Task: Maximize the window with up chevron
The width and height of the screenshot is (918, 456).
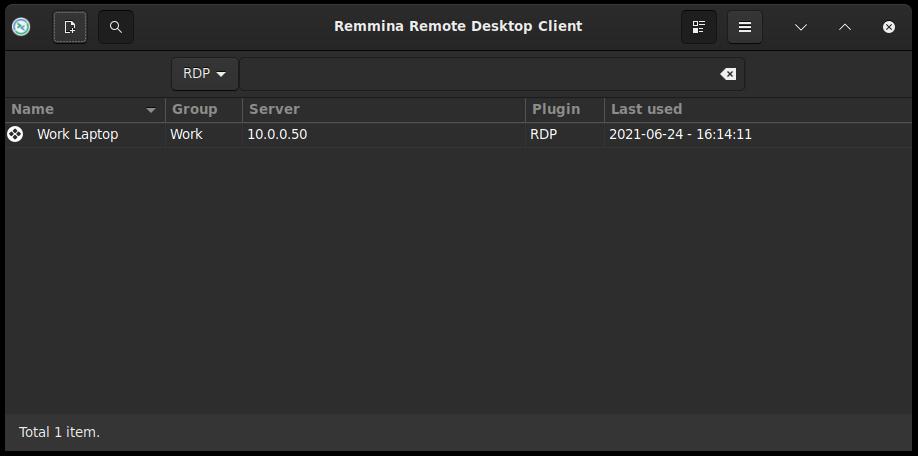Action: point(844,27)
